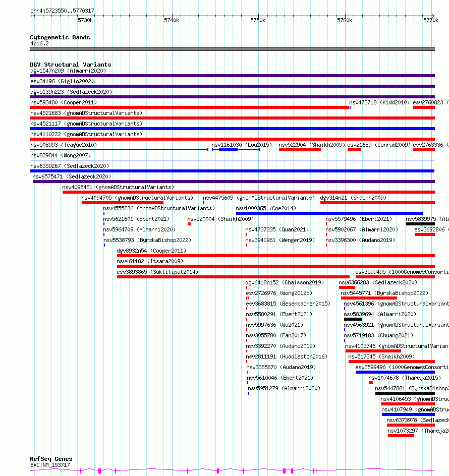Click the 5730k ruler position marker
The width and height of the screenshot is (449, 476).
coord(85,20)
